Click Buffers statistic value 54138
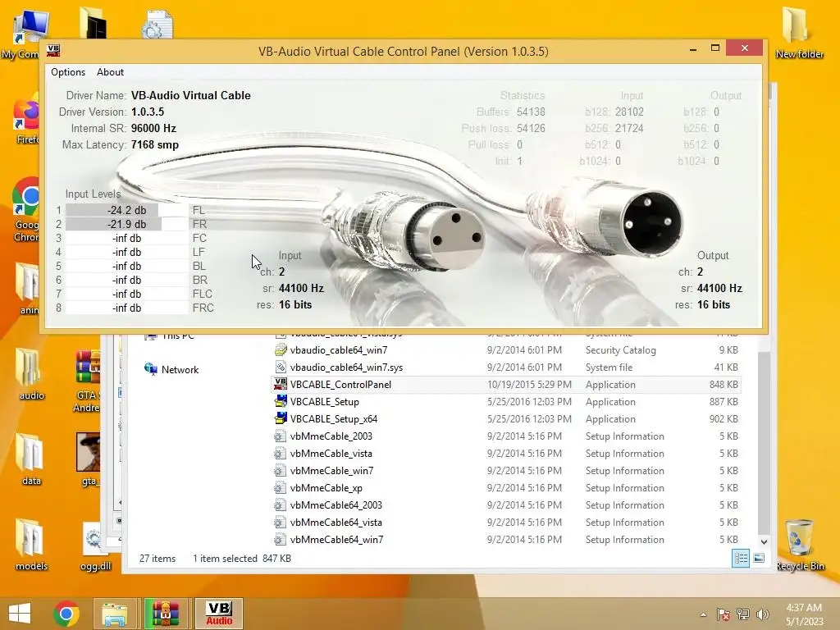Screen dimensions: 840x630 coord(531,112)
